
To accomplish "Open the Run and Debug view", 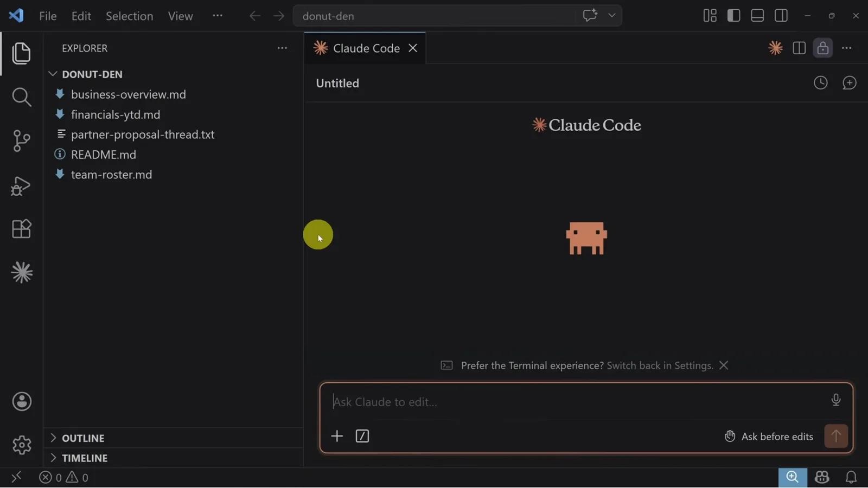I will [21, 185].
